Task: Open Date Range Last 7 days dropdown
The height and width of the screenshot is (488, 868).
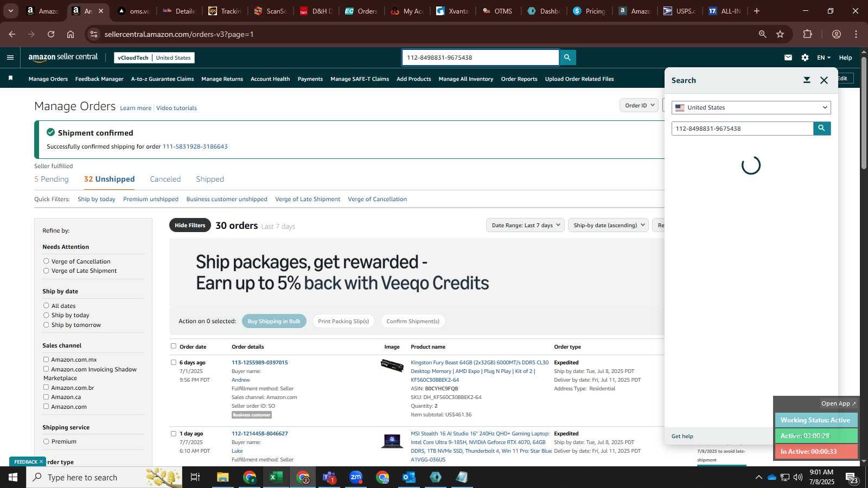Action: coord(525,225)
